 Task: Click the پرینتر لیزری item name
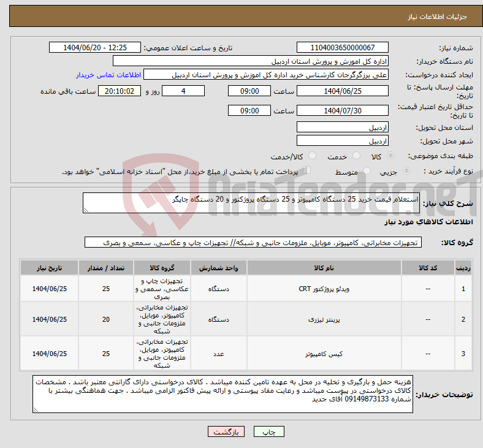[324, 319]
